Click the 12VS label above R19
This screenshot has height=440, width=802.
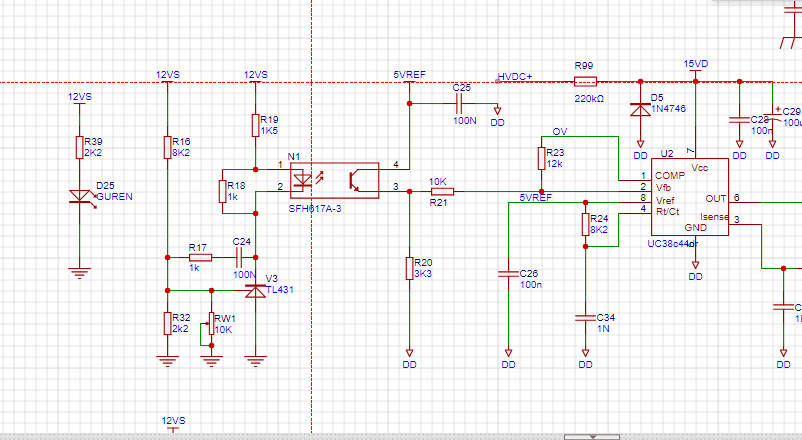[256, 75]
